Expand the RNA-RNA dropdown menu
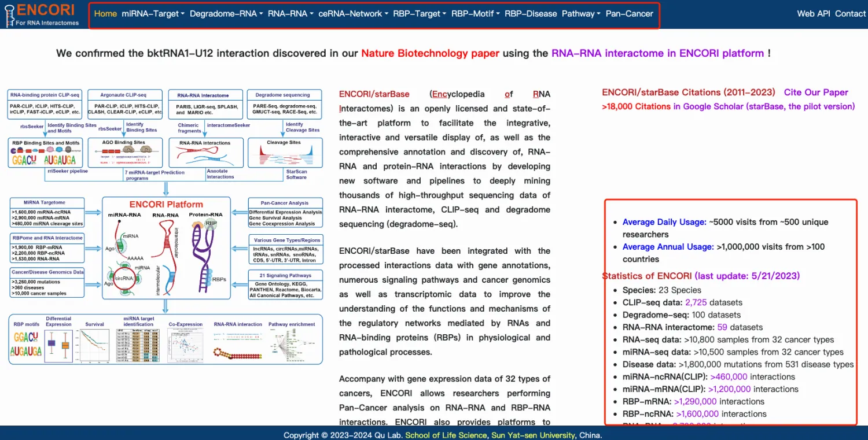Screen dimensions: 868x440 (290, 14)
